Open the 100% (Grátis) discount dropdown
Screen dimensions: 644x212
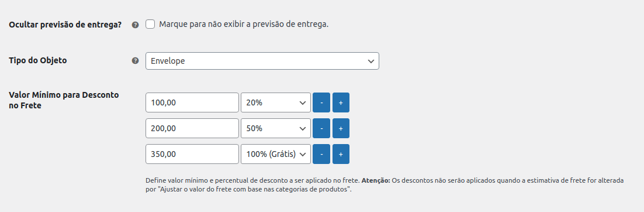276,154
